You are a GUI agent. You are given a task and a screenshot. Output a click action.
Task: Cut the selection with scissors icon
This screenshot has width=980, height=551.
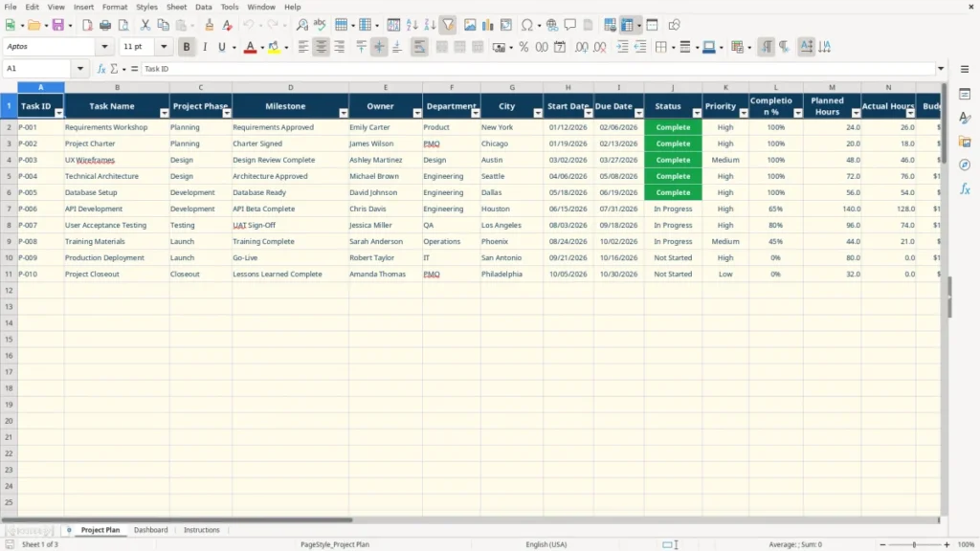tap(145, 25)
